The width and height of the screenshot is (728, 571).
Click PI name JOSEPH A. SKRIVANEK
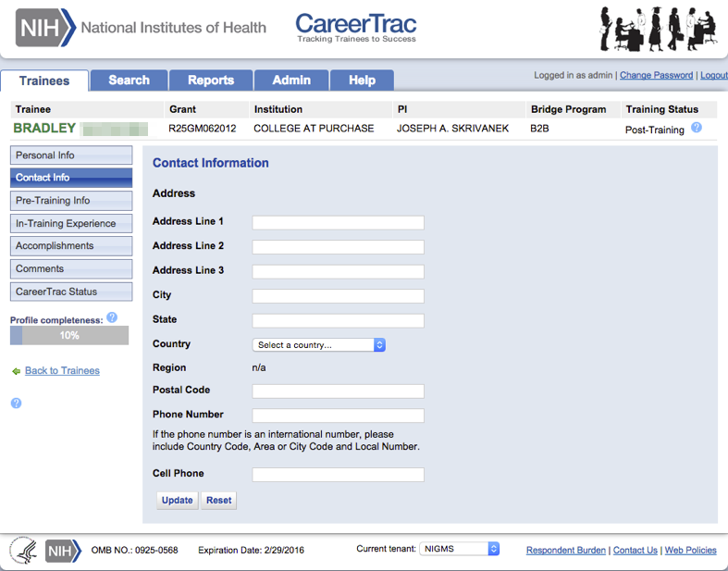pyautogui.click(x=452, y=129)
